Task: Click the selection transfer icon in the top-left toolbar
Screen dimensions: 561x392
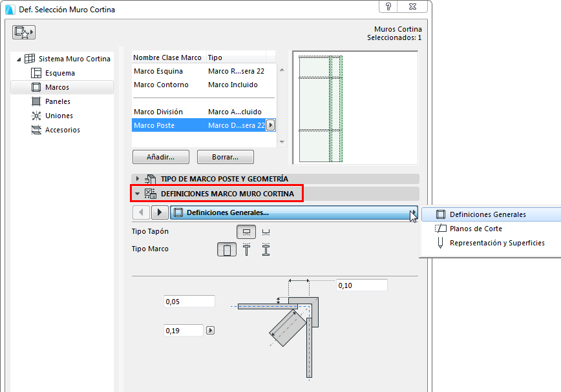Action: (23, 32)
